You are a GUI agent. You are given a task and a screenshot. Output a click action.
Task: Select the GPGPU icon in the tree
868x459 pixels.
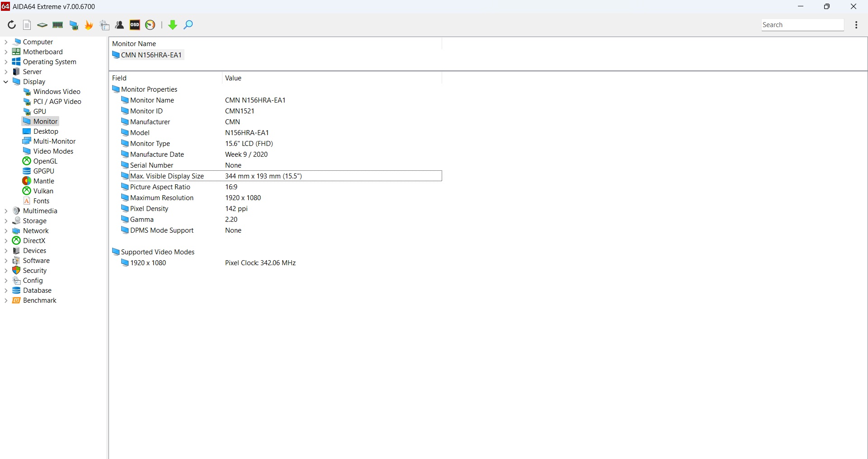[27, 171]
